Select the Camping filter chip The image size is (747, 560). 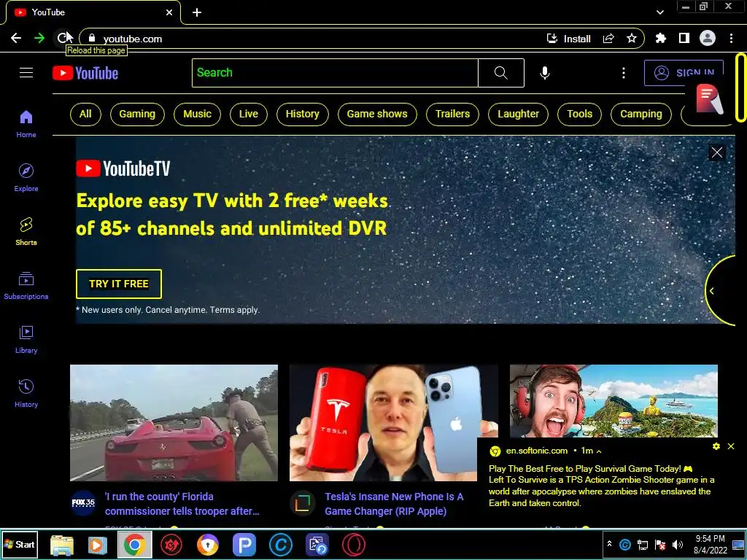(x=641, y=114)
